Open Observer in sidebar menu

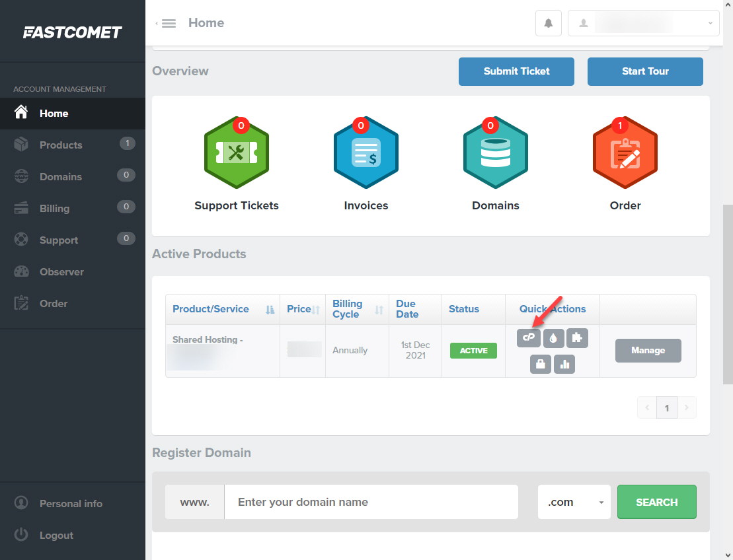pos(73,272)
